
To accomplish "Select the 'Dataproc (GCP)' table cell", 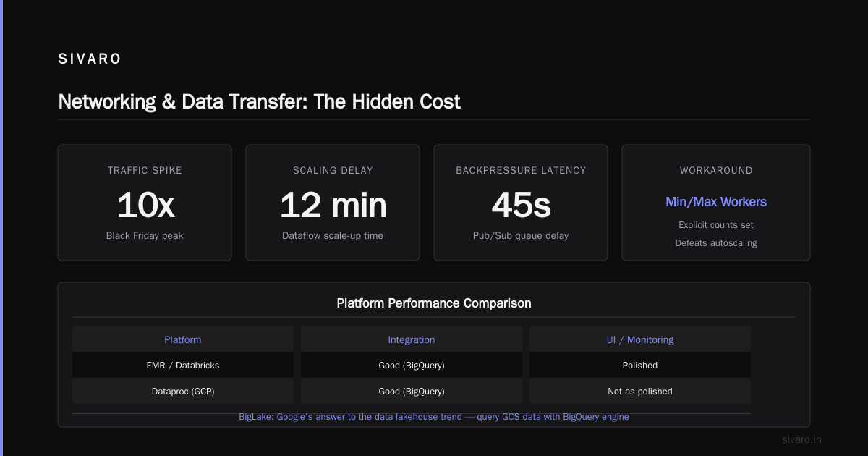I will [x=183, y=392].
